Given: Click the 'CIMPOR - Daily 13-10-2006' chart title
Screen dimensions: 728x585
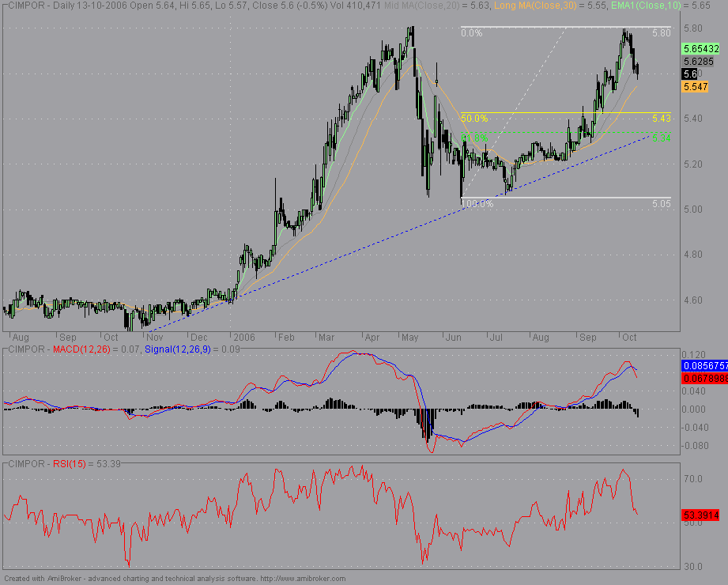Looking at the screenshot, I should tap(66, 6).
